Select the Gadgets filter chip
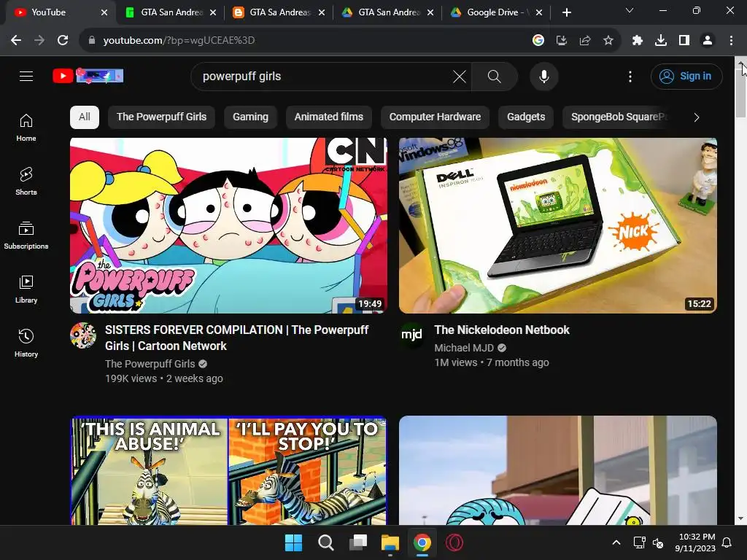Screen dimensions: 747x560 click(x=526, y=117)
